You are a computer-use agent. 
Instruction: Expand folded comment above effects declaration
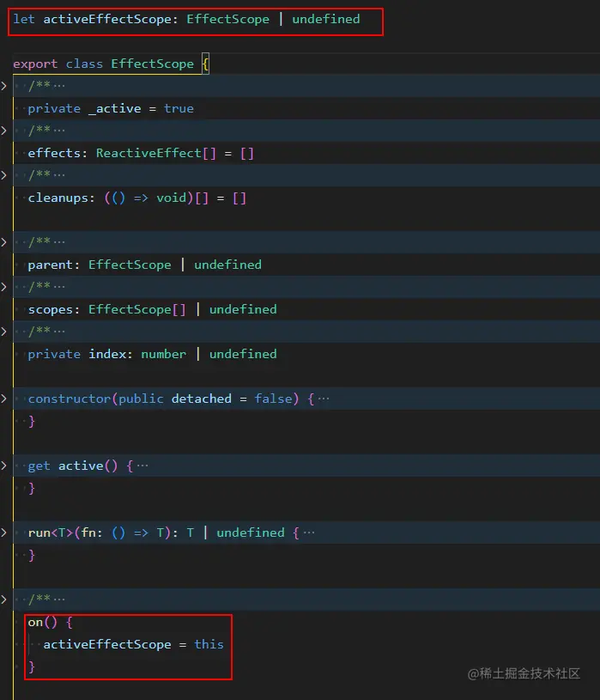4,131
